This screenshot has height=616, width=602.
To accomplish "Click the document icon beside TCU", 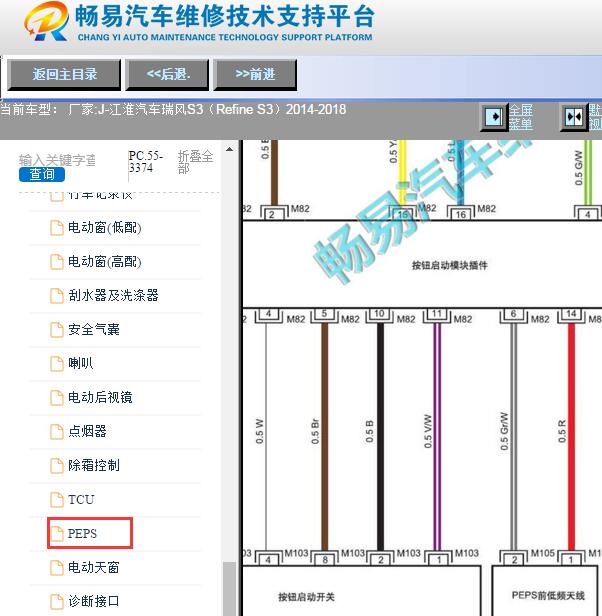I will coord(57,500).
